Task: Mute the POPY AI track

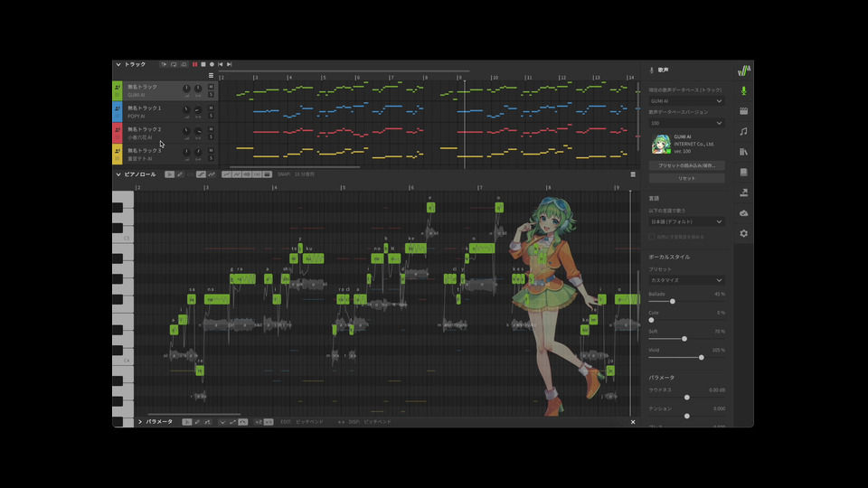Action: (x=211, y=108)
